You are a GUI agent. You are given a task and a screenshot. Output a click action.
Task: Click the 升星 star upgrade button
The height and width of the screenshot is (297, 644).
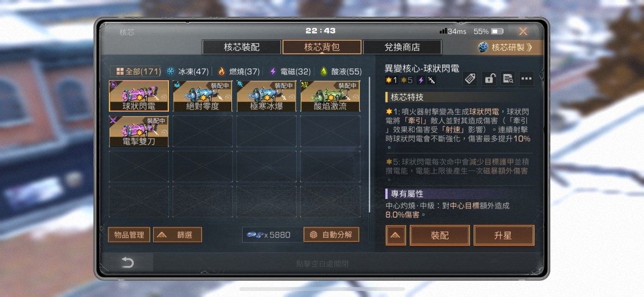coord(504,235)
